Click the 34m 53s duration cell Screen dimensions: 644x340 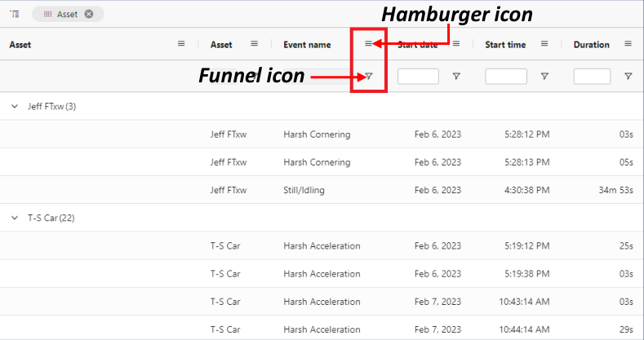pyautogui.click(x=615, y=190)
